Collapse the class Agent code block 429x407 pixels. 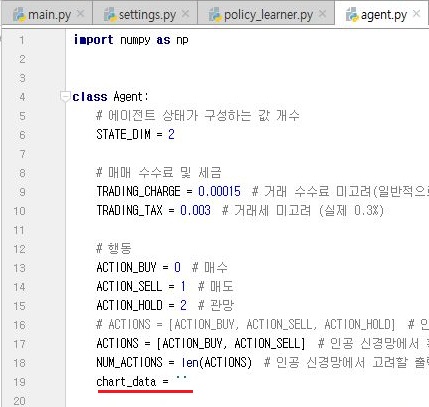pyautogui.click(x=65, y=96)
